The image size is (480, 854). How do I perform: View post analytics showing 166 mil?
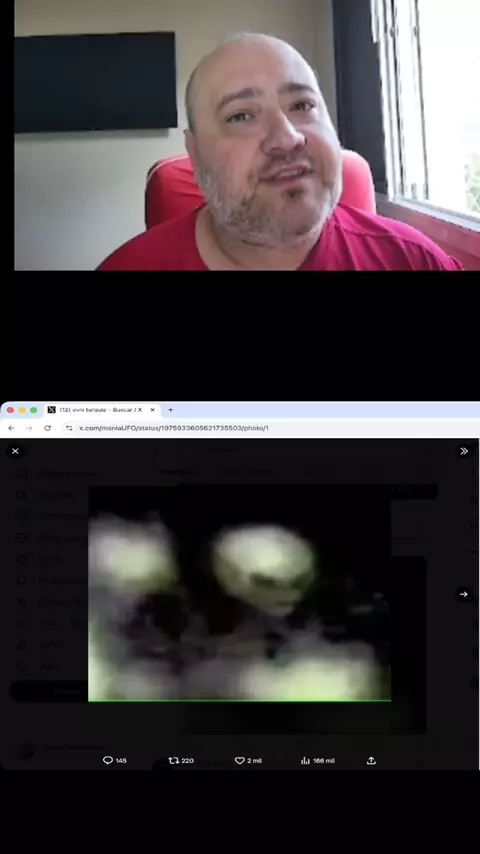[x=318, y=760]
